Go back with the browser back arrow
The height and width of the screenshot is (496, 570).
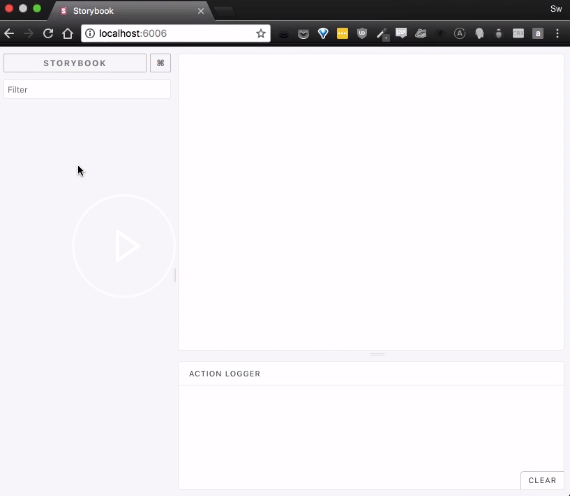[x=9, y=33]
